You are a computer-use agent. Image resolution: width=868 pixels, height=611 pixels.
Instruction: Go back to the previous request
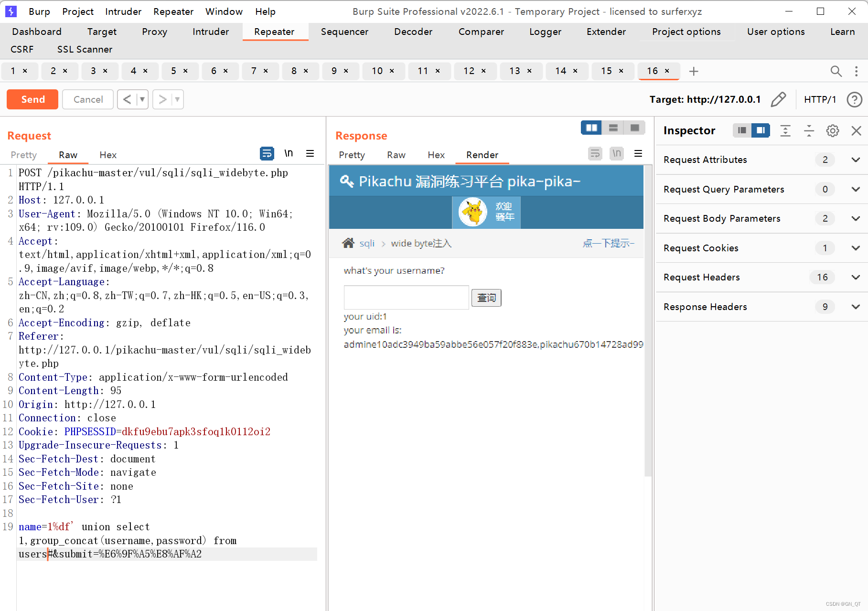127,99
